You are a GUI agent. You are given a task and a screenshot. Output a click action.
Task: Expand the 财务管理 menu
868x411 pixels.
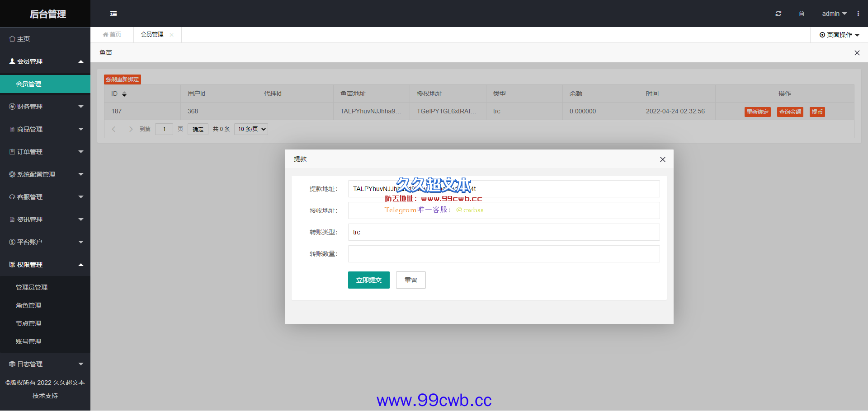pyautogui.click(x=45, y=107)
